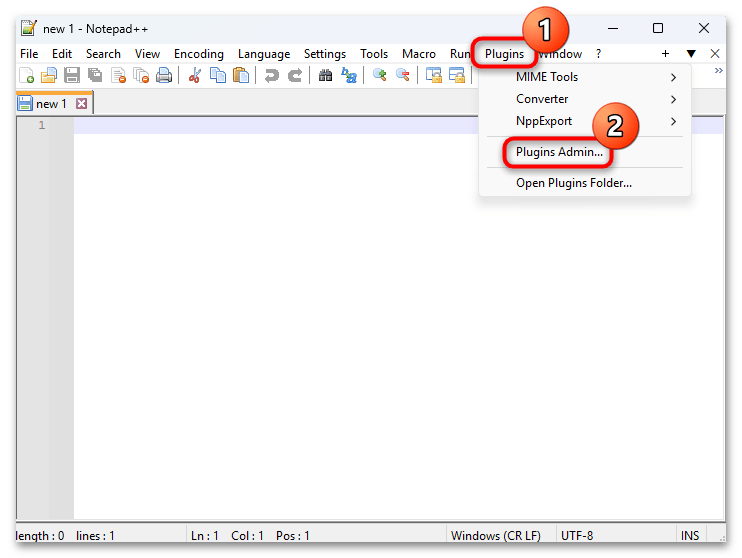The image size is (742, 558).
Task: Click the X button on the menu bar
Action: pyautogui.click(x=715, y=54)
